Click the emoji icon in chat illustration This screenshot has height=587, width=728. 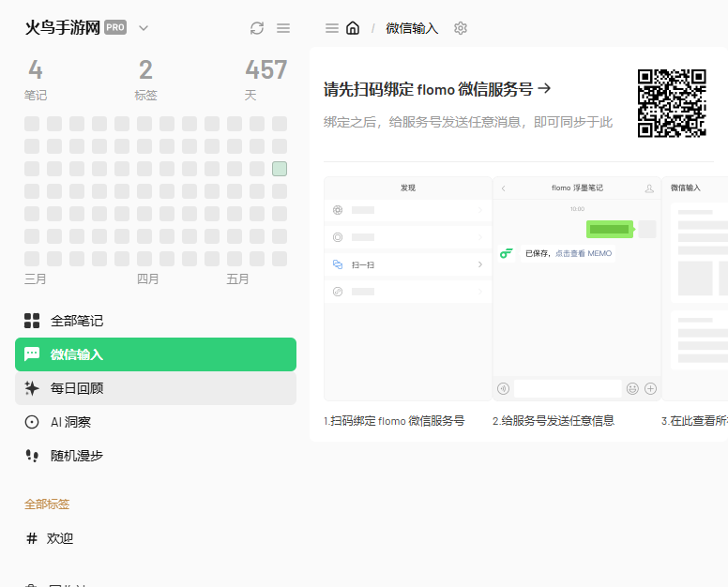coord(632,388)
